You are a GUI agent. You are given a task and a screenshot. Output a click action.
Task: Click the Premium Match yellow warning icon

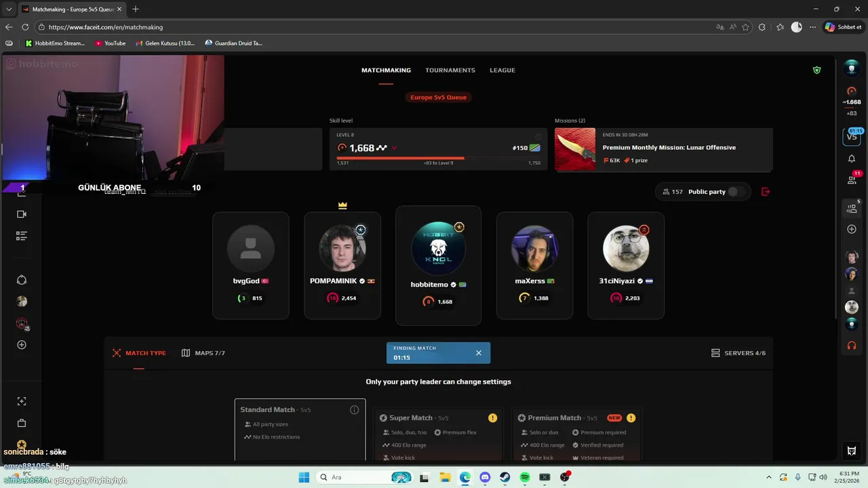[x=631, y=418]
